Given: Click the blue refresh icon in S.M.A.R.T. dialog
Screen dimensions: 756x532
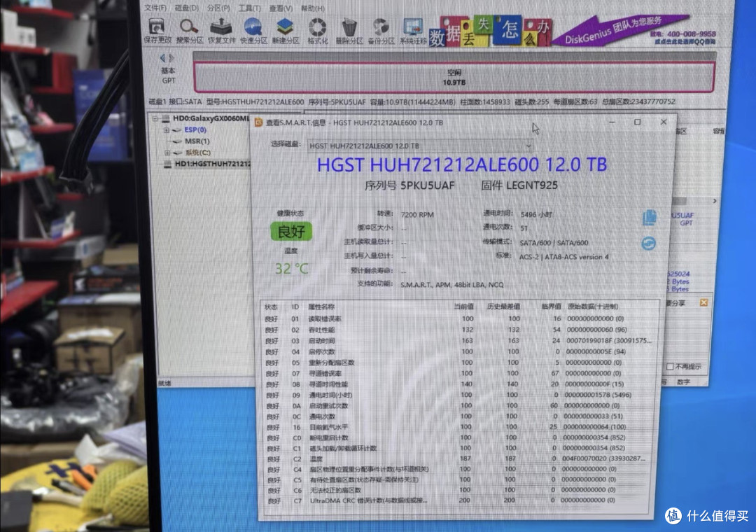Looking at the screenshot, I should pos(648,244).
